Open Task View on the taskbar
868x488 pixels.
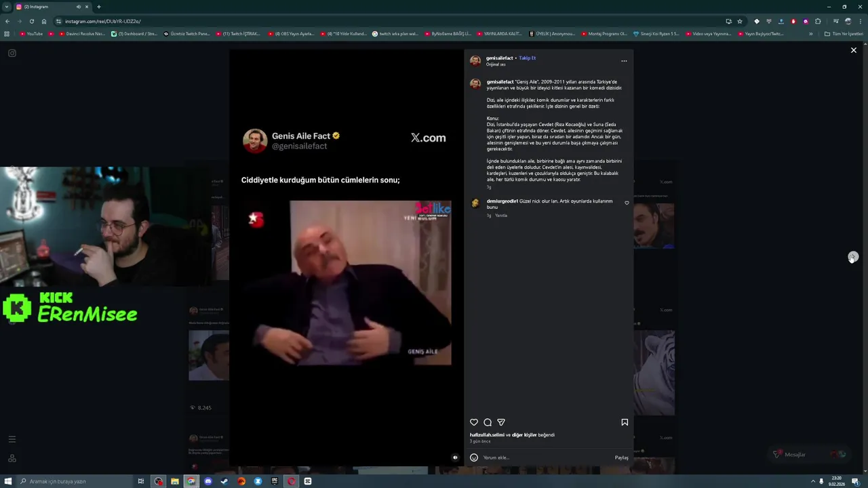(141, 481)
